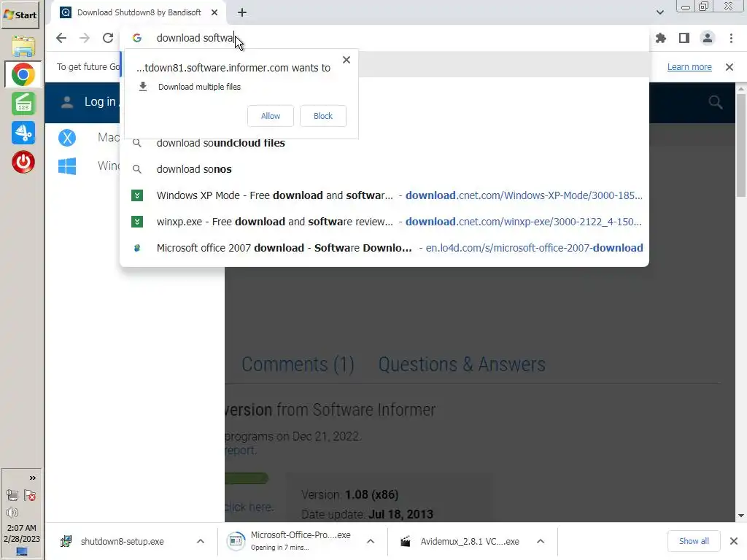Click the browser back arrow
The width and height of the screenshot is (747, 560).
(61, 38)
